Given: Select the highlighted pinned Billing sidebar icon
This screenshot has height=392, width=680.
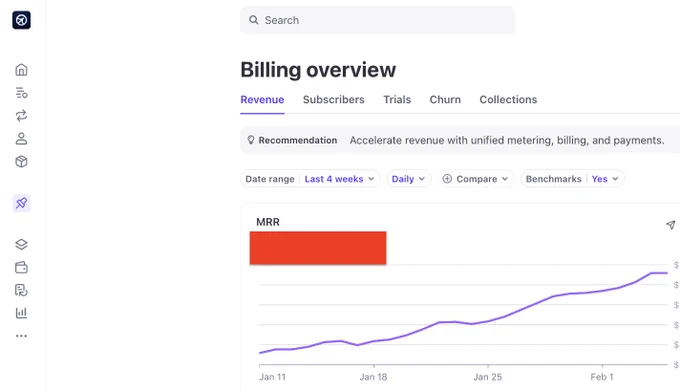Looking at the screenshot, I should point(21,203).
